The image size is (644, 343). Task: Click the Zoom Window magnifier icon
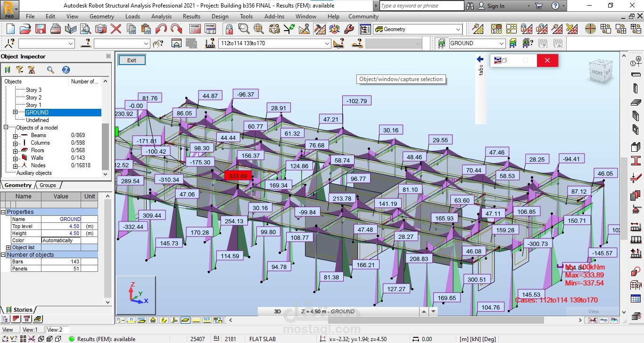[x=244, y=29]
